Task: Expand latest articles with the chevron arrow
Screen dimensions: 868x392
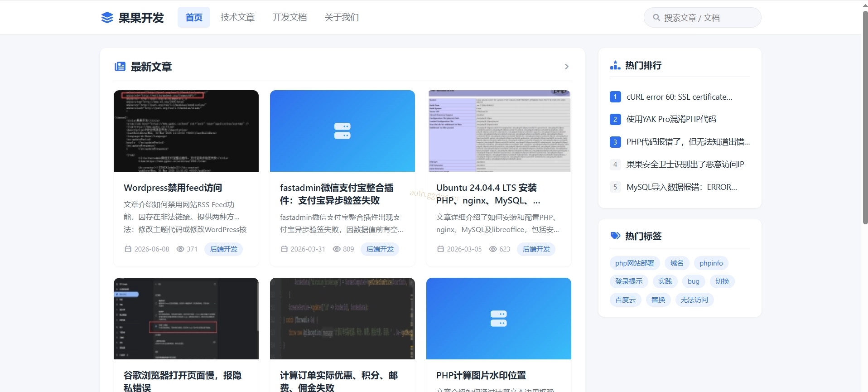Action: click(x=567, y=67)
